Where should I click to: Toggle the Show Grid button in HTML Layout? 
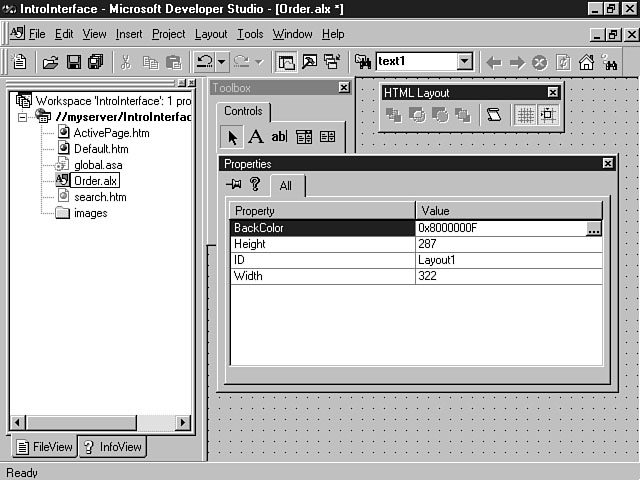[524, 115]
